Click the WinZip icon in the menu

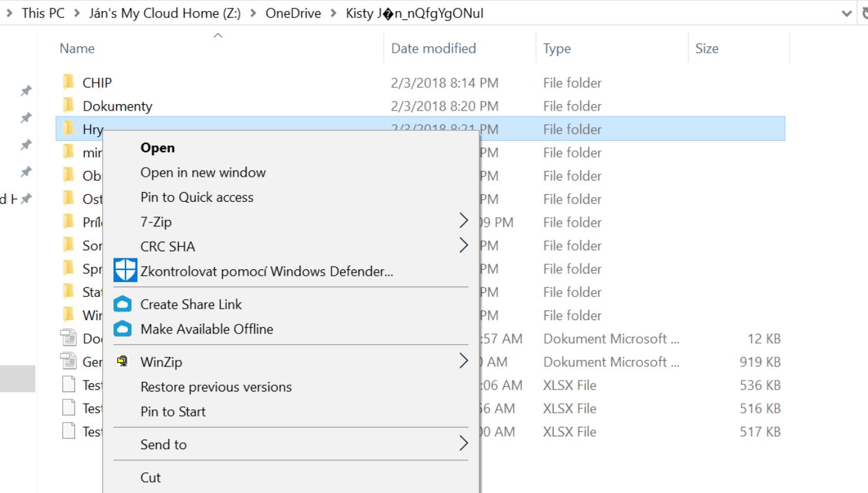click(122, 362)
